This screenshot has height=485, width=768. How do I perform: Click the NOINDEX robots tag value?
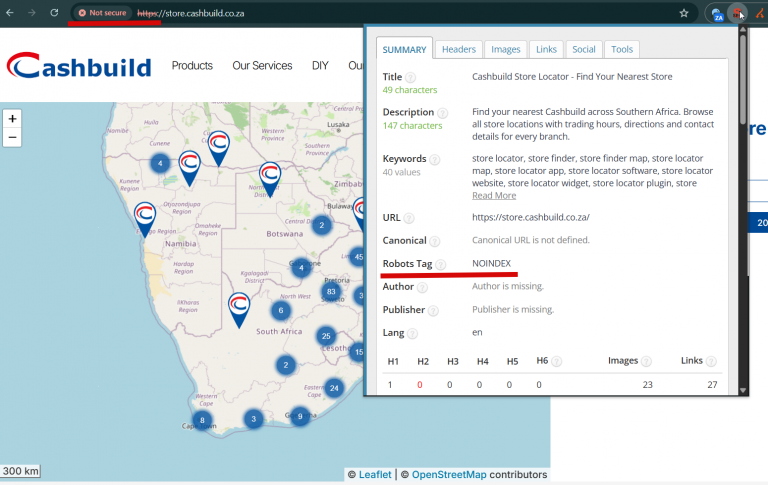click(x=491, y=264)
